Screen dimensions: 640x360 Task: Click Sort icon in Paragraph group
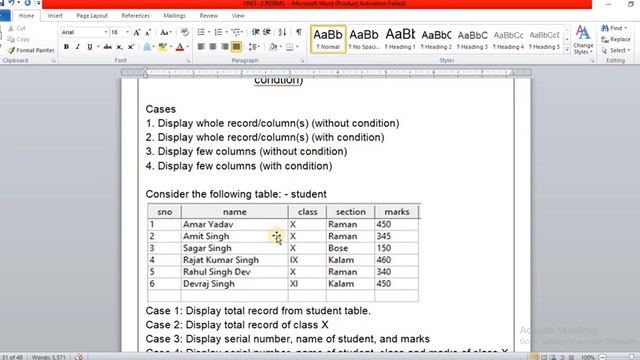coord(282,32)
